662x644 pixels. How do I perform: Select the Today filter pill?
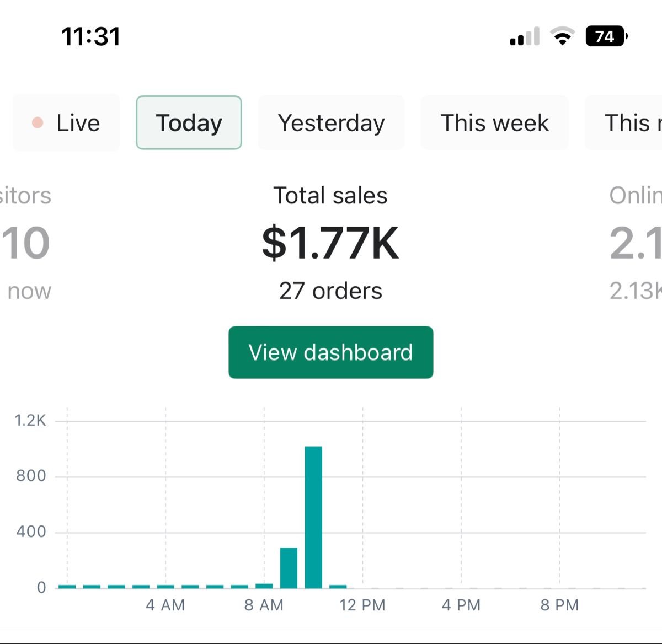(189, 122)
